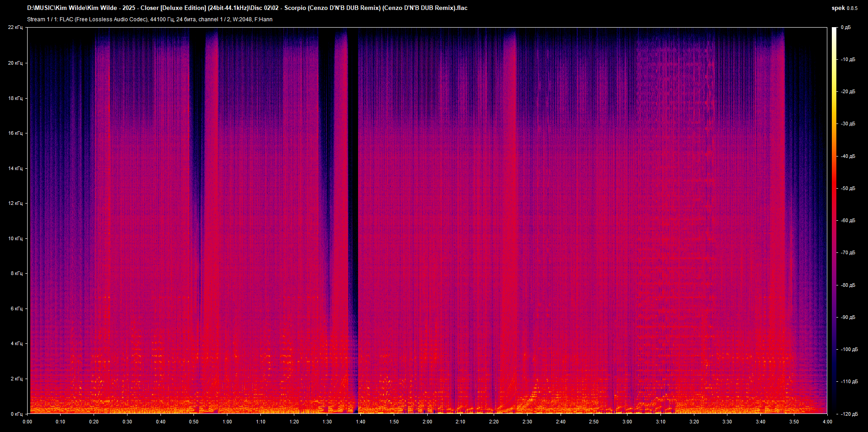This screenshot has width=868, height=432.
Task: Click the "0:00" time axis label
Action: 28,422
